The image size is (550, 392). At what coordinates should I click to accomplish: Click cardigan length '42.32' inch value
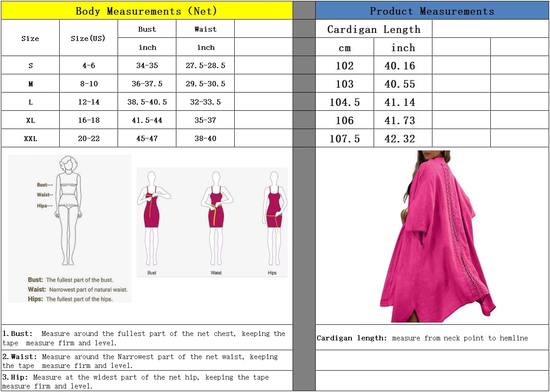pos(403,138)
